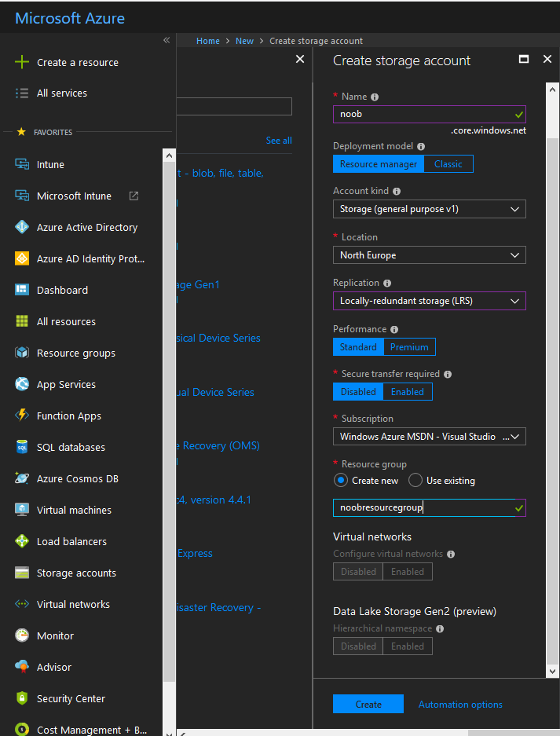Click the storage account Name input field

coord(430,114)
